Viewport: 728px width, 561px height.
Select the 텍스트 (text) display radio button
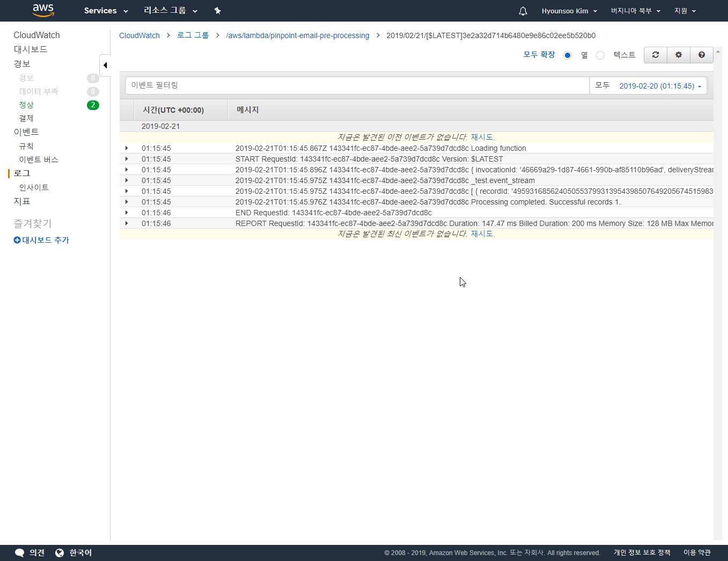[x=600, y=55]
